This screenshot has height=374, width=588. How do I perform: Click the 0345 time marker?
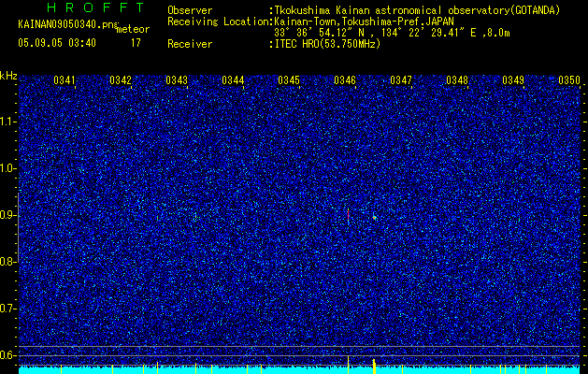(289, 80)
